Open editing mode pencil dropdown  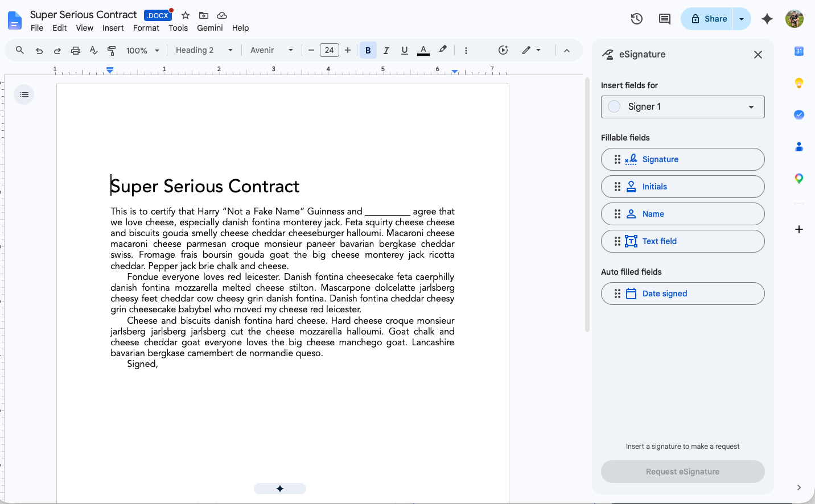[532, 50]
